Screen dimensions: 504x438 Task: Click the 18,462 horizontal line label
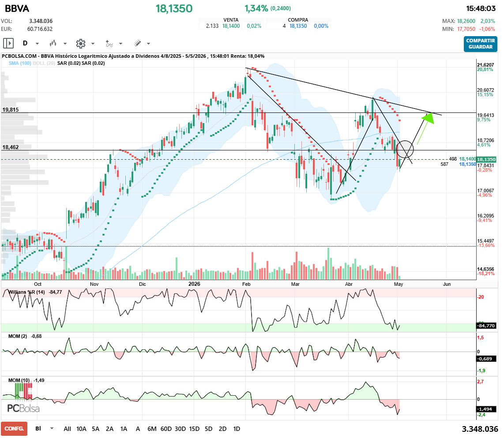(x=11, y=147)
